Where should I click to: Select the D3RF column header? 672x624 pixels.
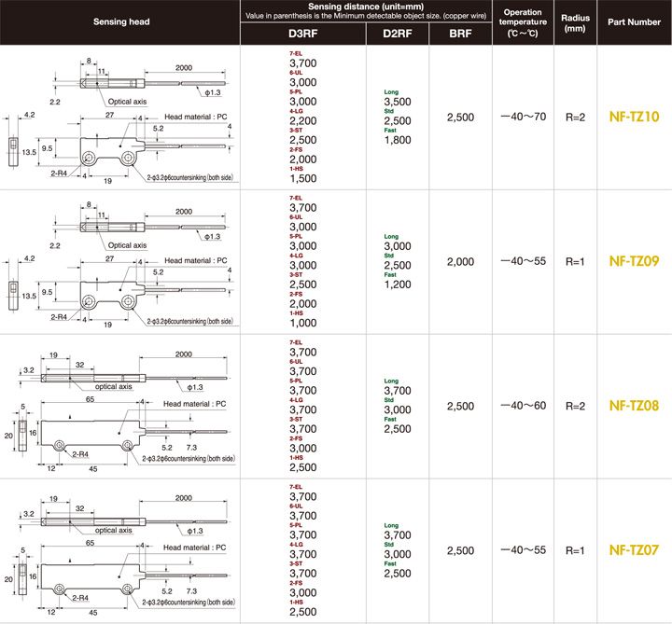tap(302, 35)
